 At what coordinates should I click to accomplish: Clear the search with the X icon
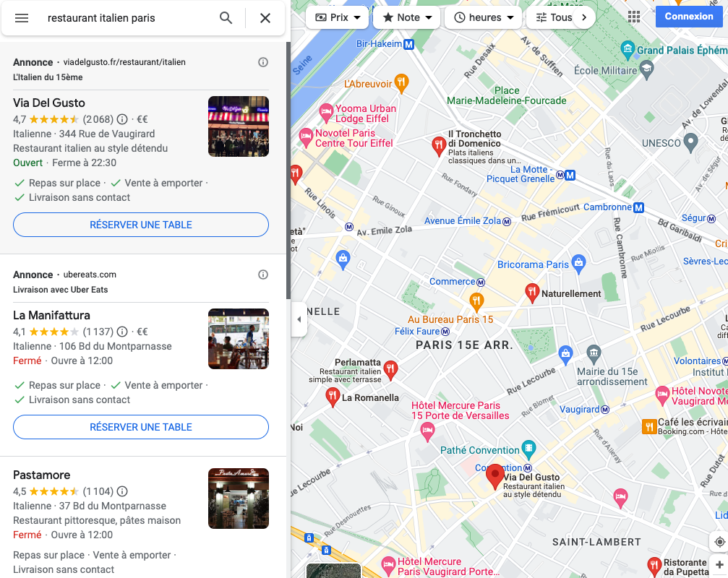265,18
